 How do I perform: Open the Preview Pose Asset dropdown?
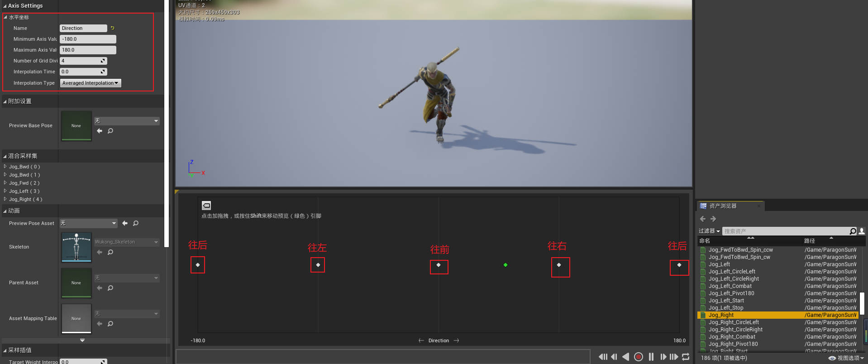[x=89, y=223]
